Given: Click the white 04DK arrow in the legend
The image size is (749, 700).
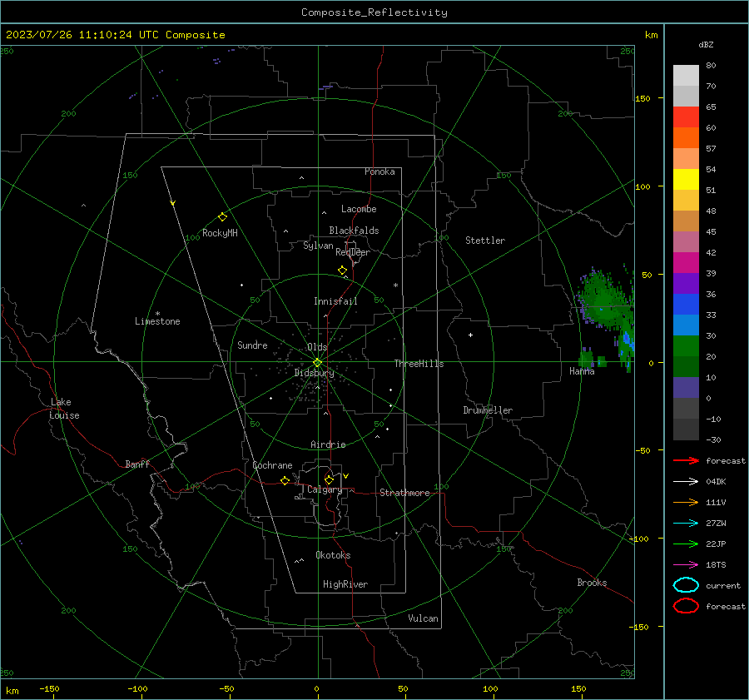Looking at the screenshot, I should pyautogui.click(x=686, y=481).
